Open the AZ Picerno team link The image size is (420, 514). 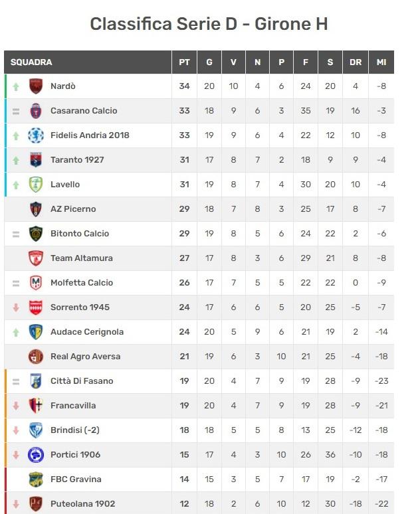(73, 209)
